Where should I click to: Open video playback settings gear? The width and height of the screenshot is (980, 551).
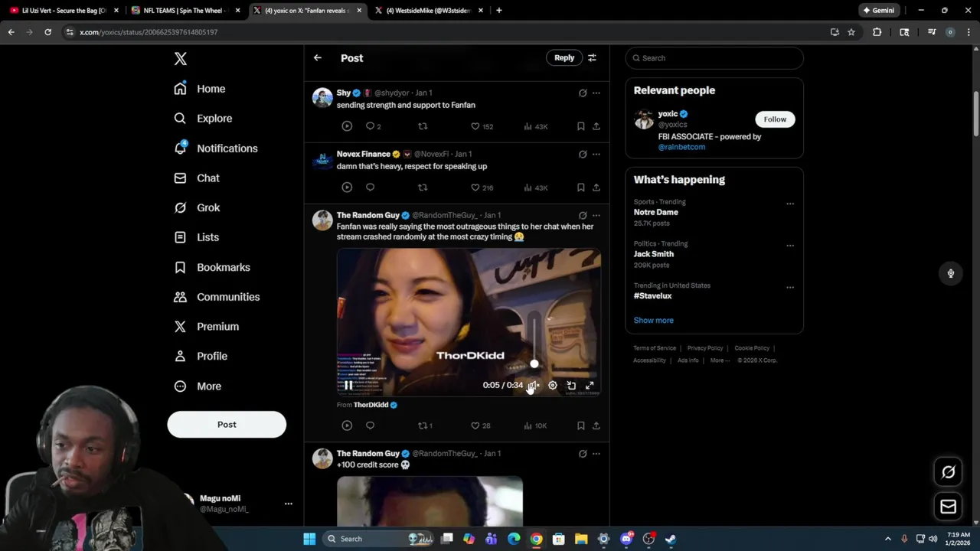[x=553, y=386]
